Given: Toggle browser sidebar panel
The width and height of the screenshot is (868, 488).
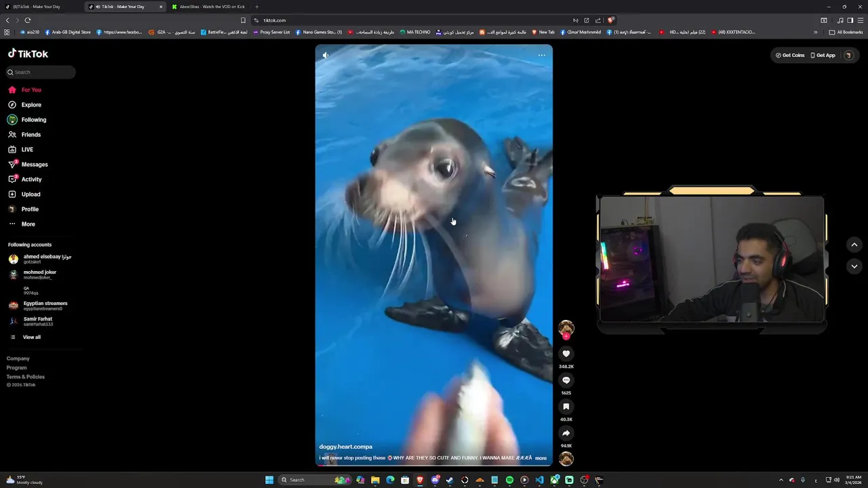Looking at the screenshot, I should point(850,20).
